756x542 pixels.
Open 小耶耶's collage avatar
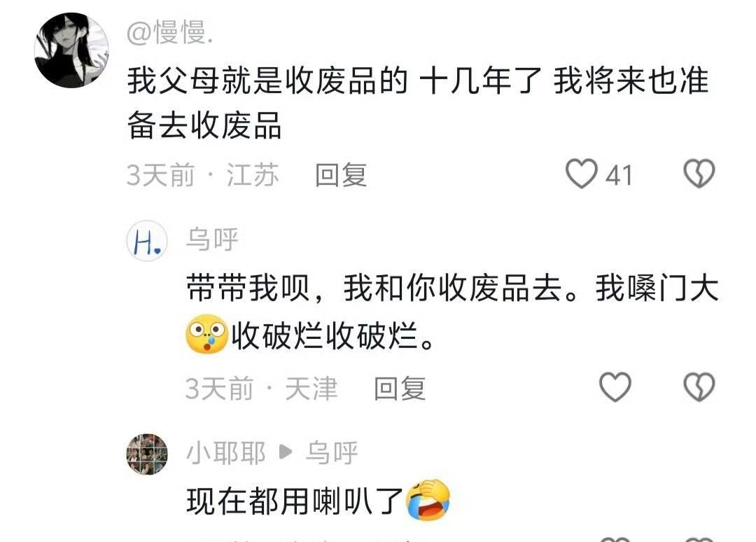[147, 454]
